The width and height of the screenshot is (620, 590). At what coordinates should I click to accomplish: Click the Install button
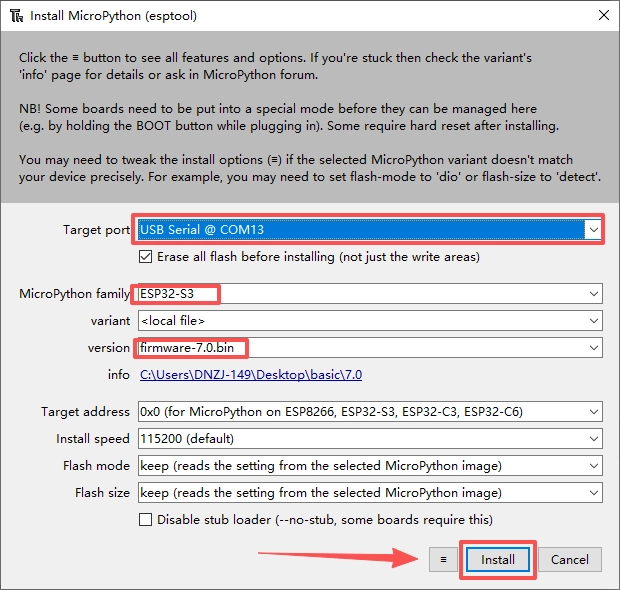coord(497,560)
